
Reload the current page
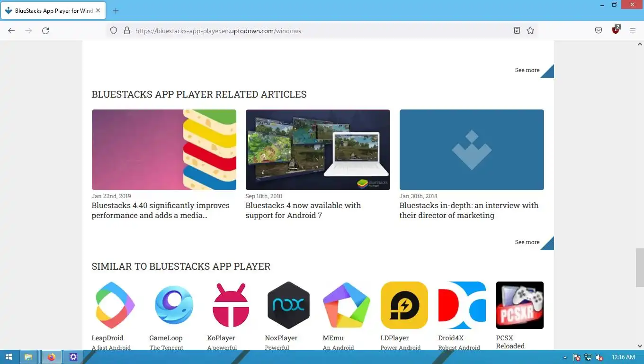click(45, 31)
